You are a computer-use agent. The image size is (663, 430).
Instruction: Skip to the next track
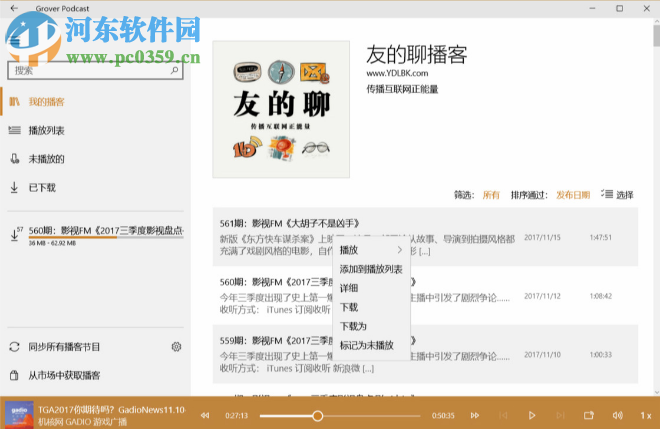(560, 416)
